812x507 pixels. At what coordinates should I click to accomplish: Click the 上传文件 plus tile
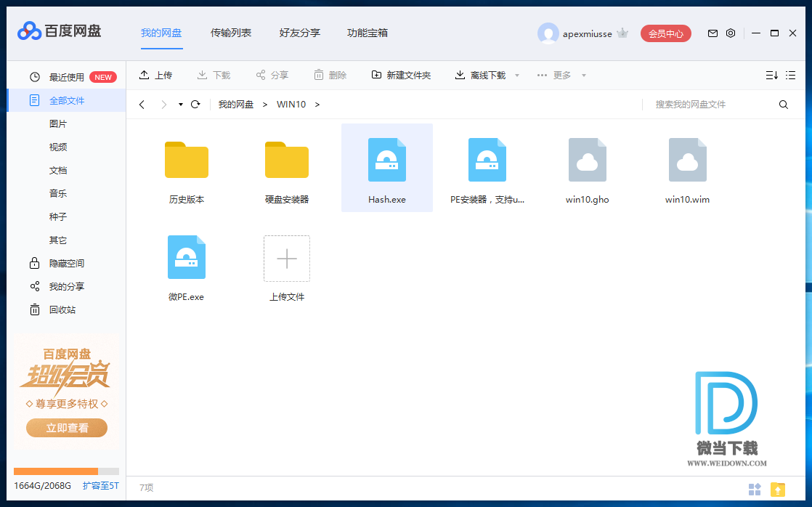click(x=286, y=259)
